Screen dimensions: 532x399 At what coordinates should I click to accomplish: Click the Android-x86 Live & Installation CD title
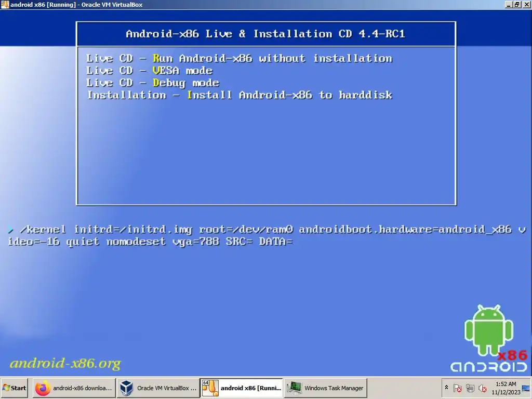click(x=265, y=34)
